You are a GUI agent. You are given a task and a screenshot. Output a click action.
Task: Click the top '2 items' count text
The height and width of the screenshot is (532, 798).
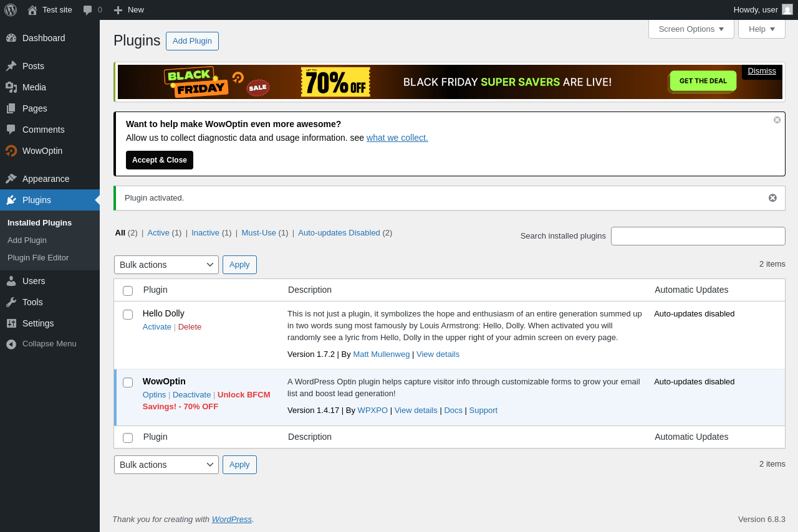click(x=772, y=264)
